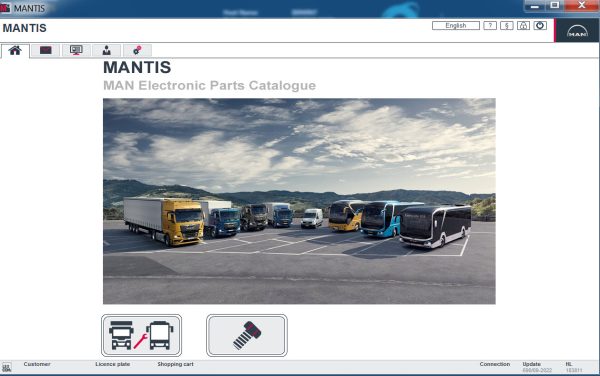Click the MAN Electronic Parts Catalogue subtitle
This screenshot has height=376, width=600.
point(209,85)
